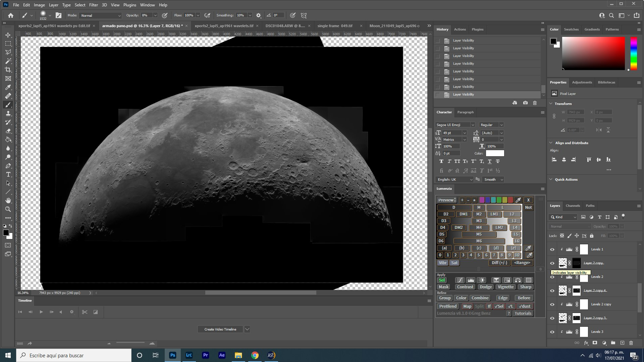Click the white Character text color swatch
The image size is (644, 362).
[495, 153]
